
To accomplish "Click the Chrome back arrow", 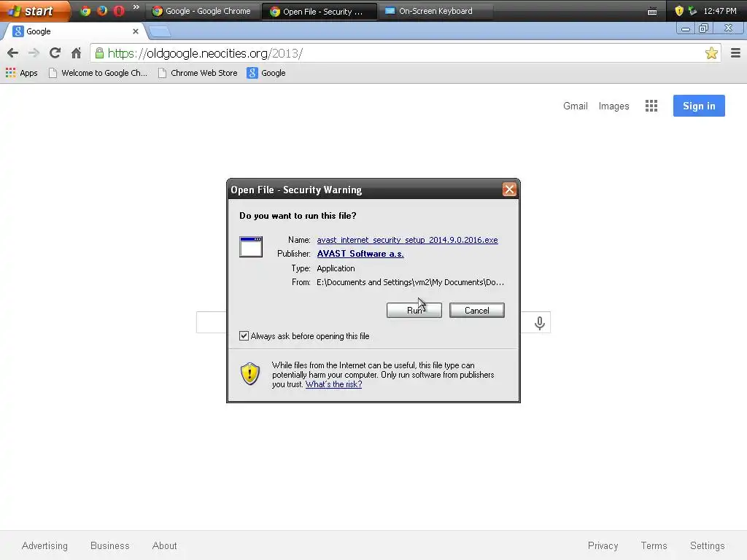I will [x=13, y=52].
